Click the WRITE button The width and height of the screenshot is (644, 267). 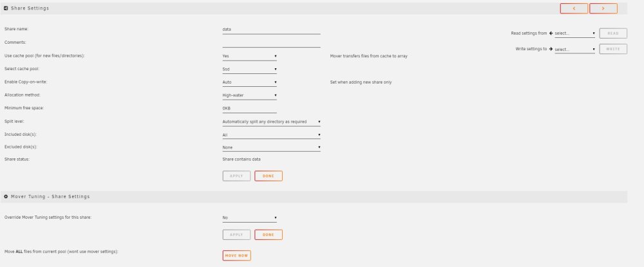(x=613, y=49)
